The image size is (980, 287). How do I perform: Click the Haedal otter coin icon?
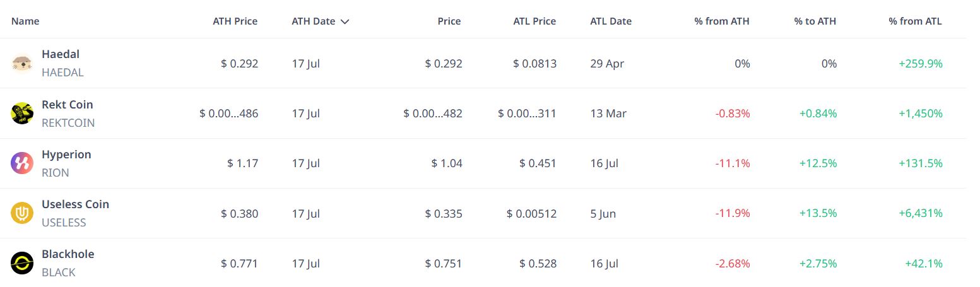22,63
